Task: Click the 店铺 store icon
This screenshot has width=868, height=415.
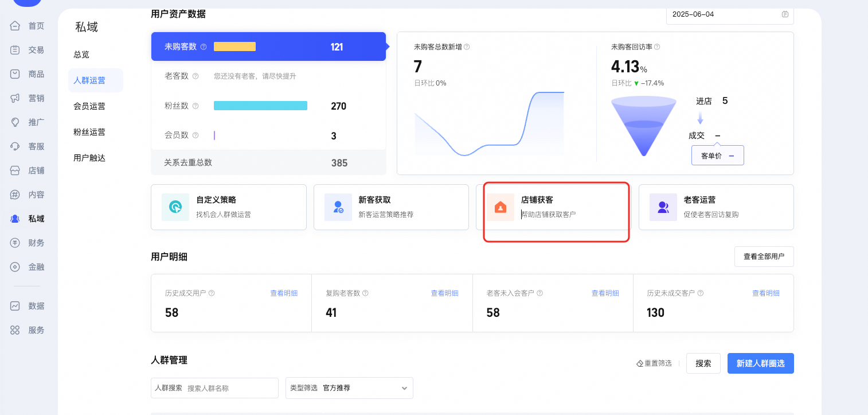Action: (x=15, y=170)
